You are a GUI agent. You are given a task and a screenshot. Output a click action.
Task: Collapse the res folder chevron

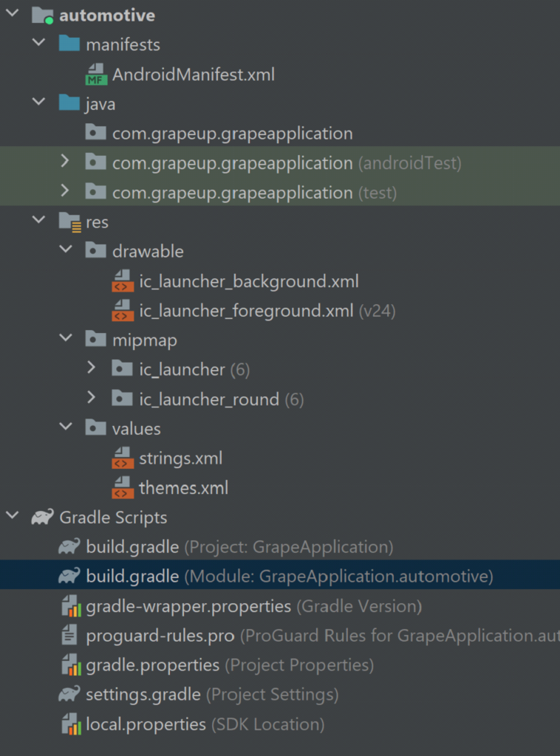coord(38,220)
